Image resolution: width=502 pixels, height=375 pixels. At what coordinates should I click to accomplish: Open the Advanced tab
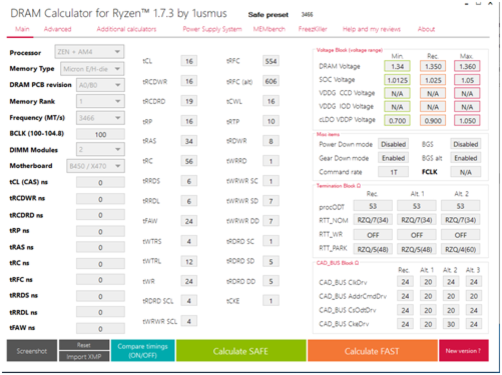tap(57, 29)
